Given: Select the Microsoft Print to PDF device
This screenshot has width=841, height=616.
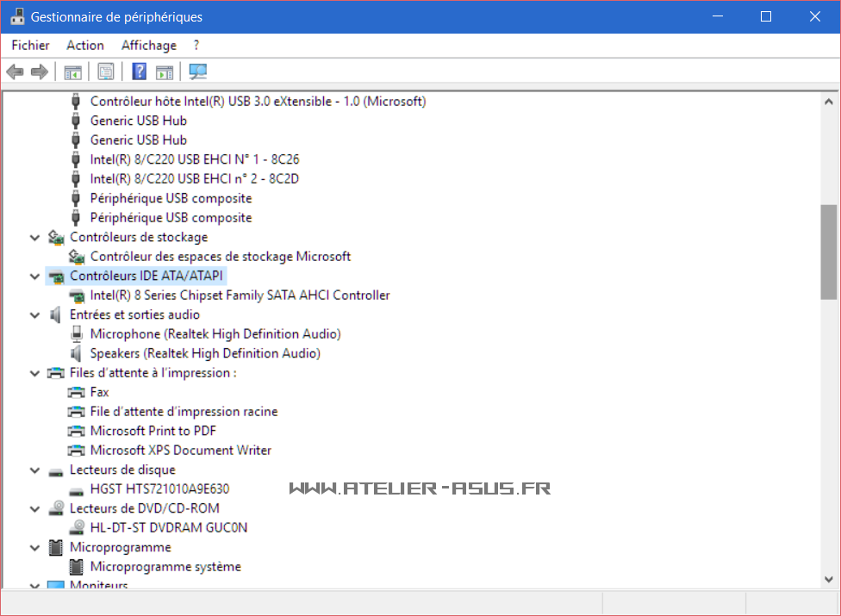Looking at the screenshot, I should click(153, 431).
